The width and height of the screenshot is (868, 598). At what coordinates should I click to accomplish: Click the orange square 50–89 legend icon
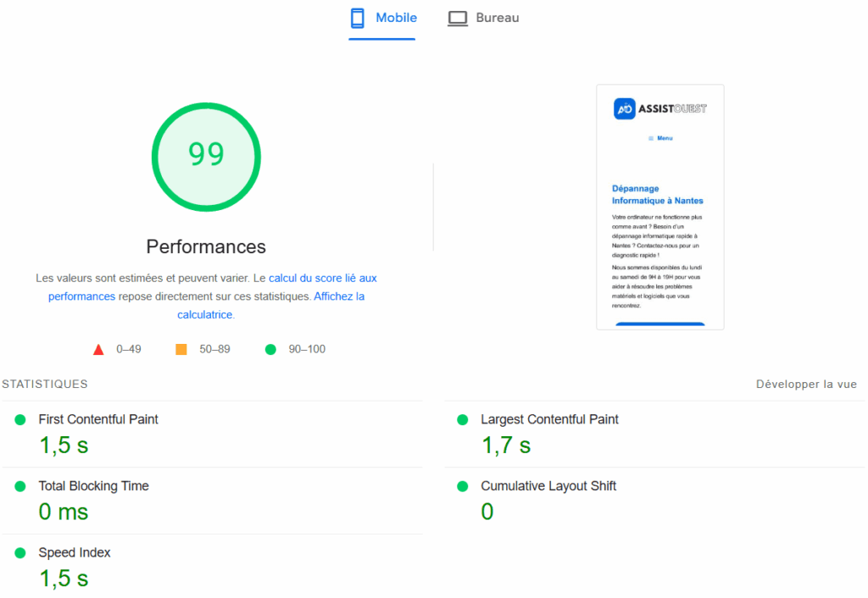coord(181,349)
